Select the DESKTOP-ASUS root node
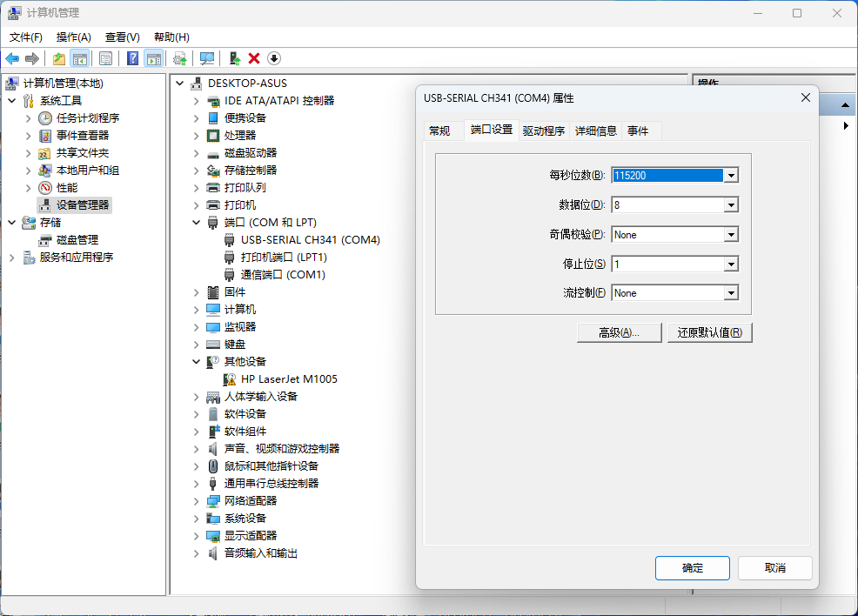The width and height of the screenshot is (858, 616). coord(247,84)
